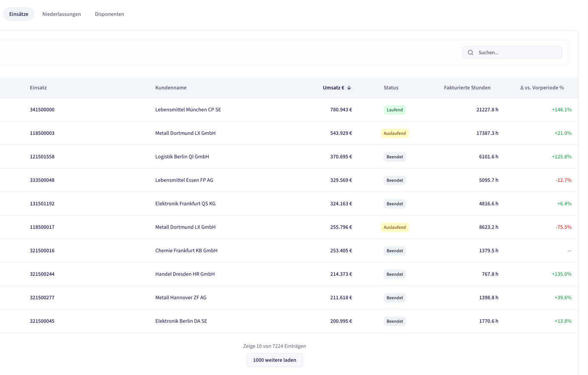The height and width of the screenshot is (375, 588).
Task: Click the Laufend status badge
Action: (395, 110)
